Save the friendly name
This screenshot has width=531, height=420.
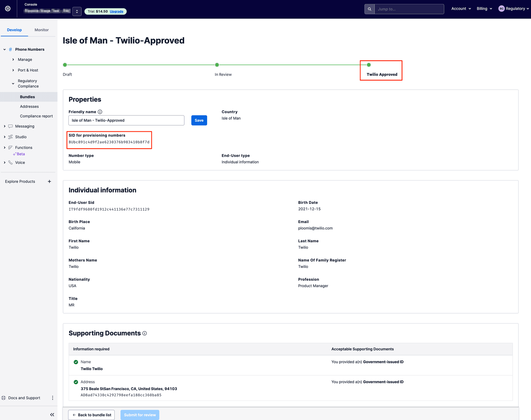(x=199, y=120)
